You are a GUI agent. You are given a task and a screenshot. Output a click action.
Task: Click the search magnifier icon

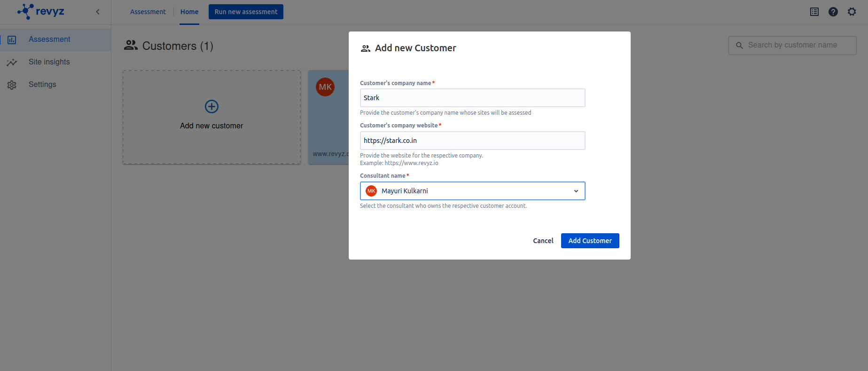[x=739, y=45]
